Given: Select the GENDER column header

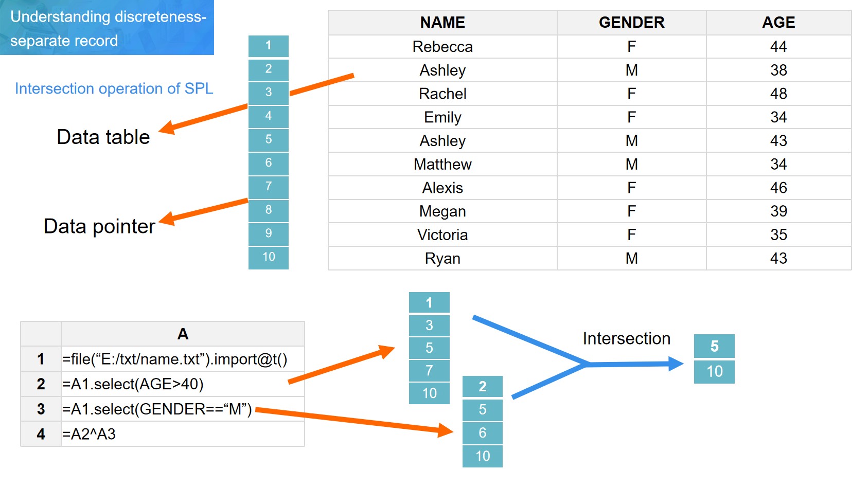Looking at the screenshot, I should coord(631,23).
